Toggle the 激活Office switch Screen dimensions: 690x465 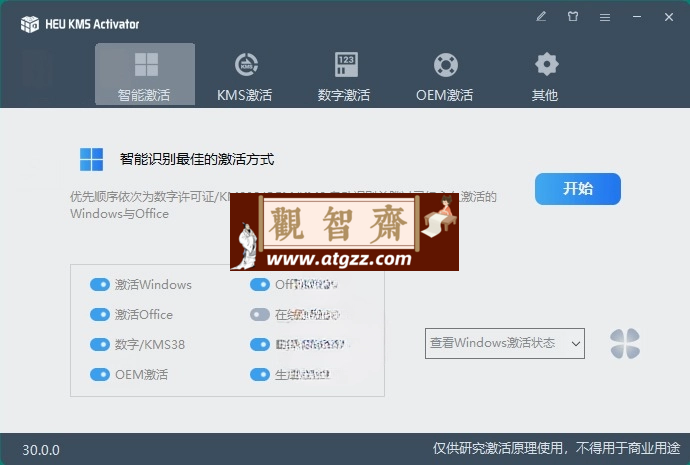100,315
